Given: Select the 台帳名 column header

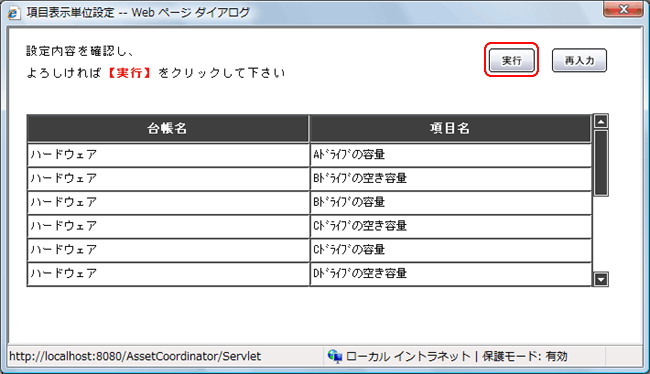Looking at the screenshot, I should pos(167,128).
